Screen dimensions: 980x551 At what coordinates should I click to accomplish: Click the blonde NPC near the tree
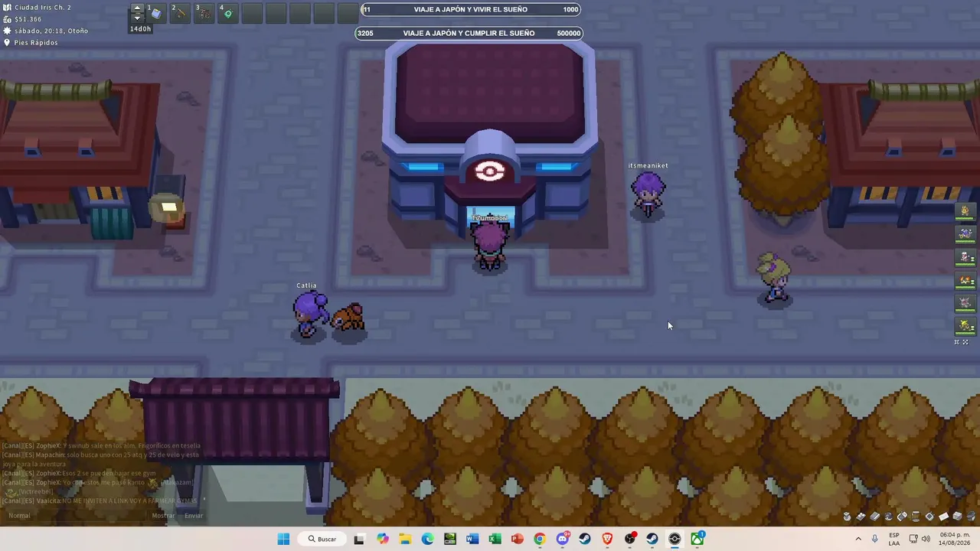[774, 279]
